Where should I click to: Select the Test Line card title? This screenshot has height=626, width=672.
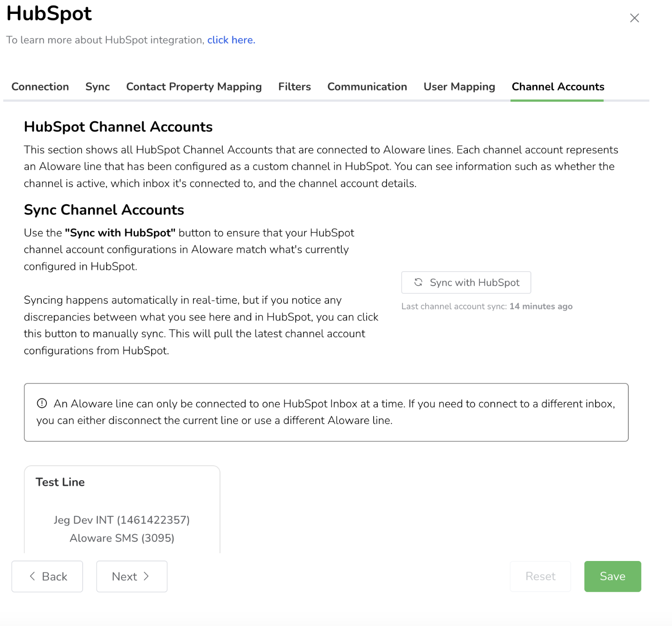click(60, 482)
